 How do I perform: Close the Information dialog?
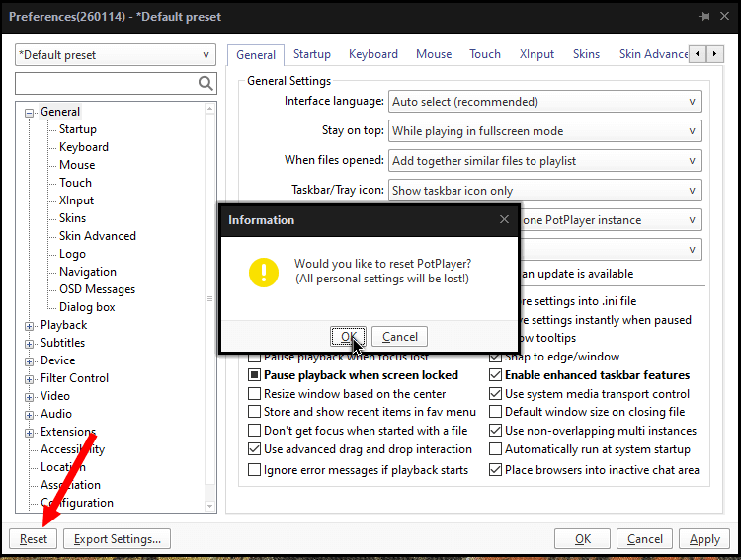pos(504,219)
